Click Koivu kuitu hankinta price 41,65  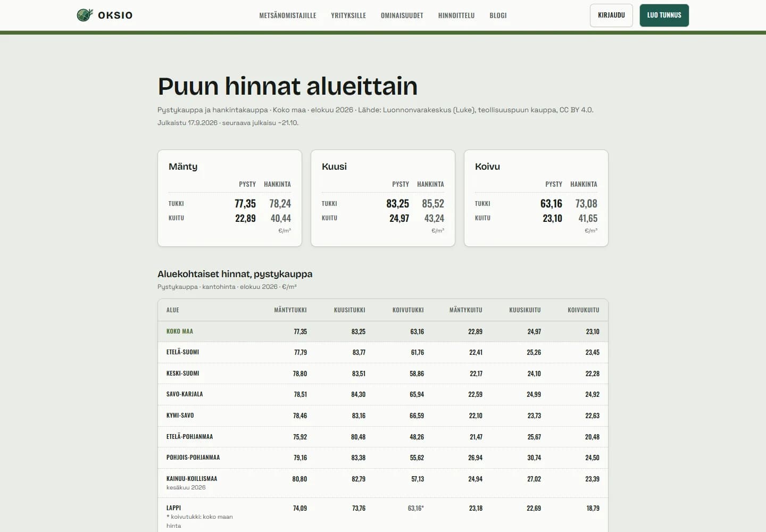coord(588,218)
